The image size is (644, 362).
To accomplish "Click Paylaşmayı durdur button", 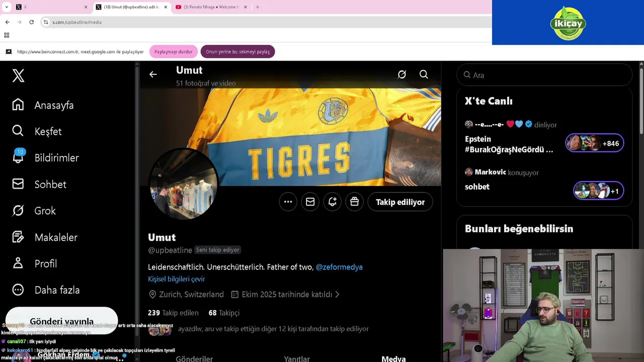I will [x=173, y=52].
